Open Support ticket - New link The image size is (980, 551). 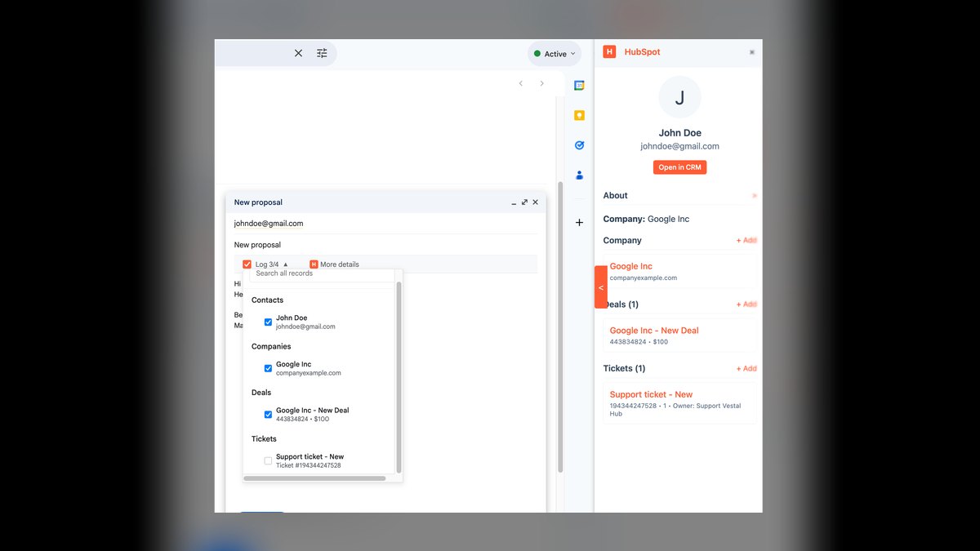point(651,394)
